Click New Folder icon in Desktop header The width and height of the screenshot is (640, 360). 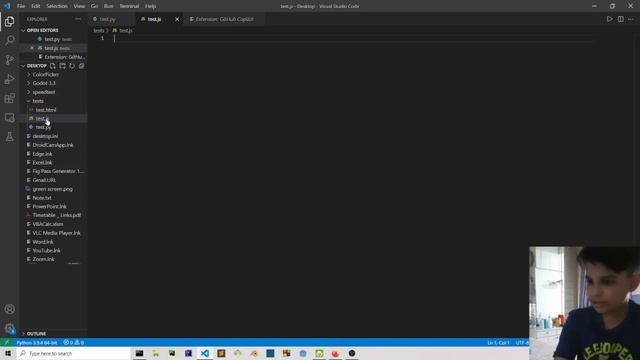[62, 66]
